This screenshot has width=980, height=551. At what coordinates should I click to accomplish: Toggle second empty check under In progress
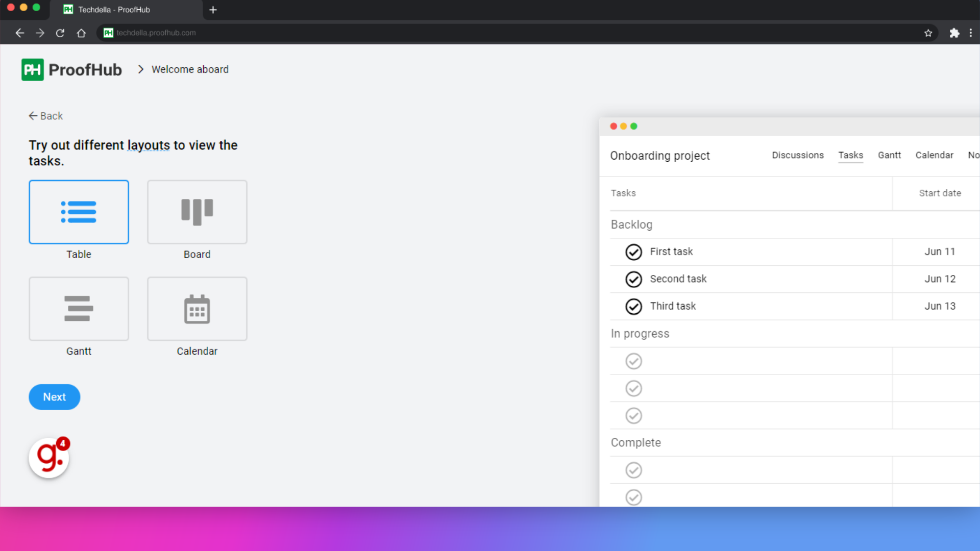(x=633, y=389)
